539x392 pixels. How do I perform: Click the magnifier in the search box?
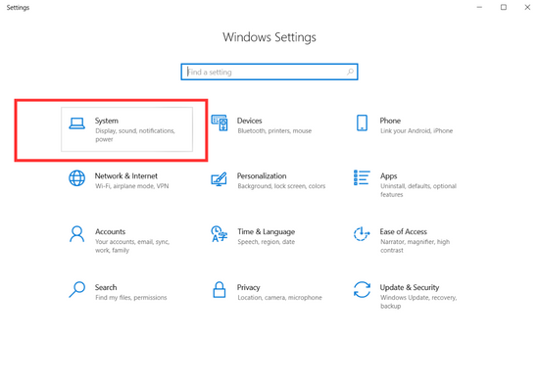[x=350, y=72]
